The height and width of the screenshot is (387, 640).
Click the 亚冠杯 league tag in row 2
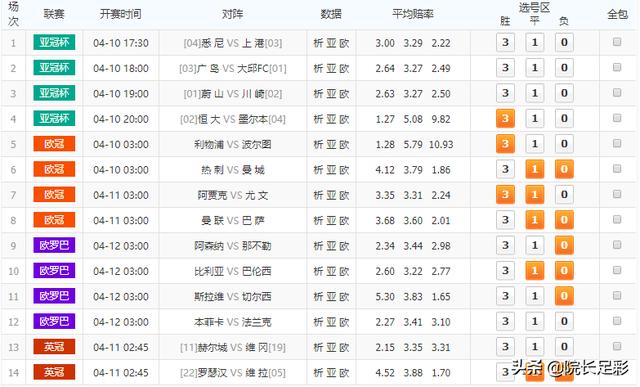pyautogui.click(x=54, y=68)
